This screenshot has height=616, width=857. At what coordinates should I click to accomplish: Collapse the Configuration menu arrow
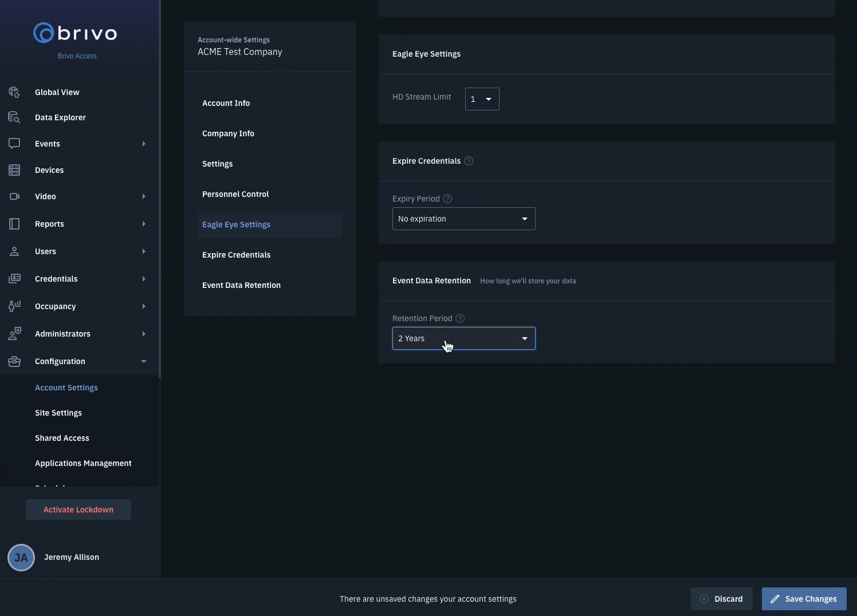[x=144, y=361]
